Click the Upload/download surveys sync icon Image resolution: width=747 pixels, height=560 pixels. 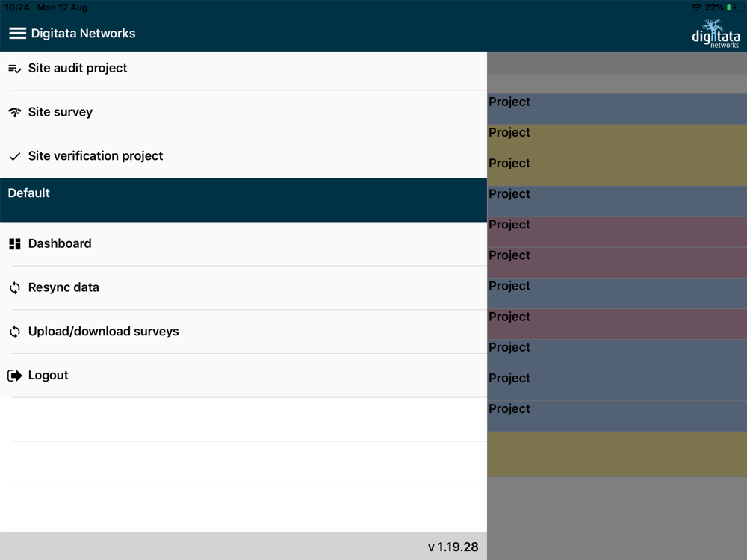(x=15, y=332)
